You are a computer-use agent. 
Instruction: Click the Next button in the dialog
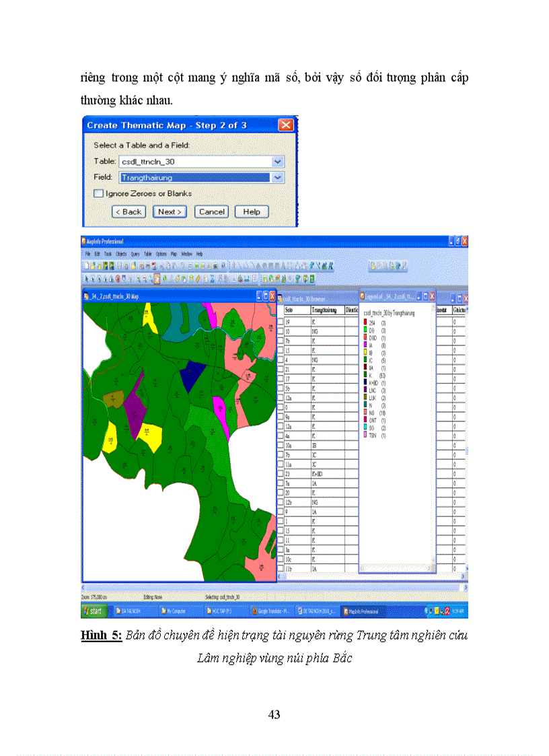point(170,211)
